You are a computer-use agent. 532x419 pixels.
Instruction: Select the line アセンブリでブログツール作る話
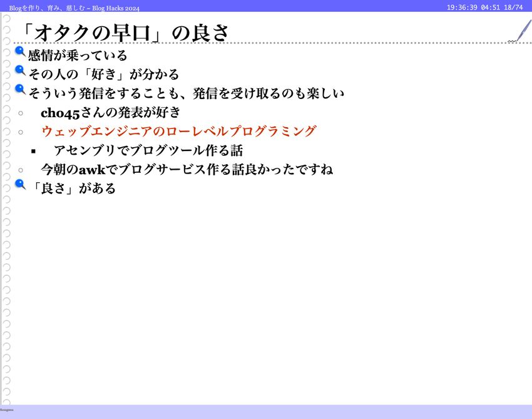(148, 150)
